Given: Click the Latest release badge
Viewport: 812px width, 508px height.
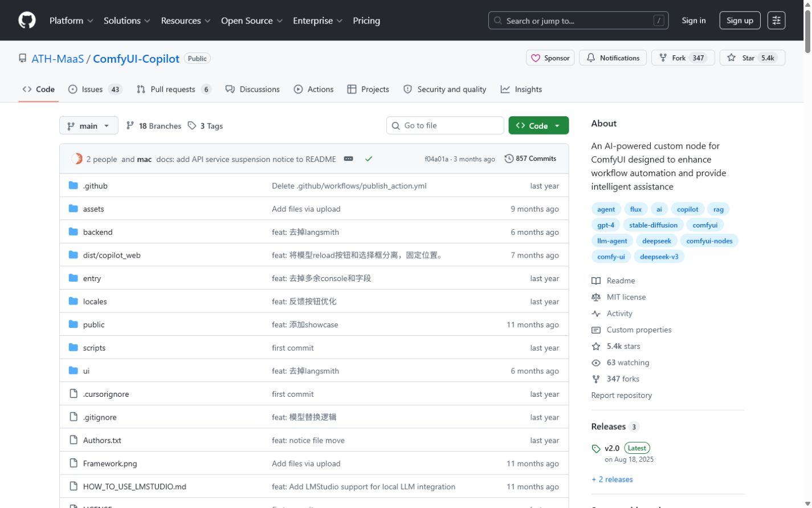Looking at the screenshot, I should coord(637,448).
